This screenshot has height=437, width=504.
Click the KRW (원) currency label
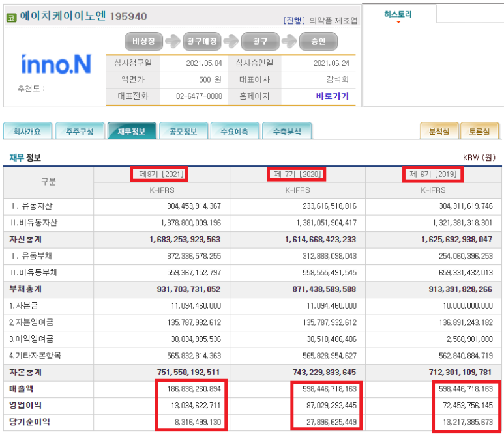click(x=479, y=158)
